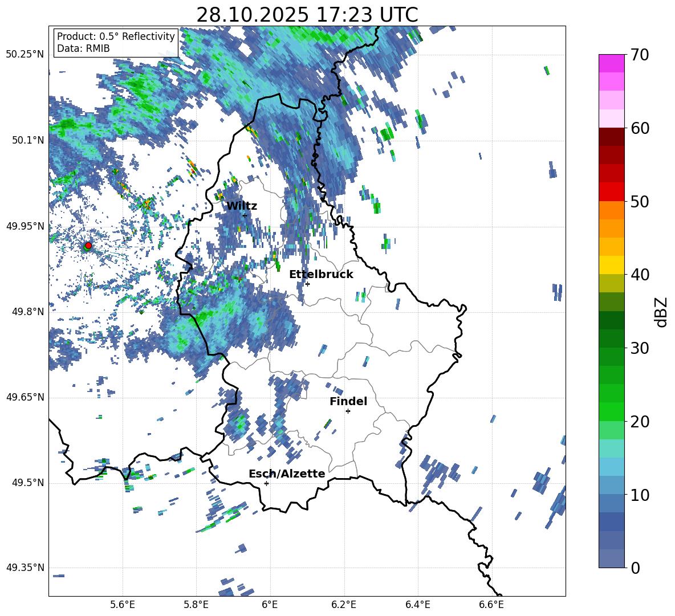Click the Esch/Alzette city label
This screenshot has height=616, width=675.
[x=287, y=474]
